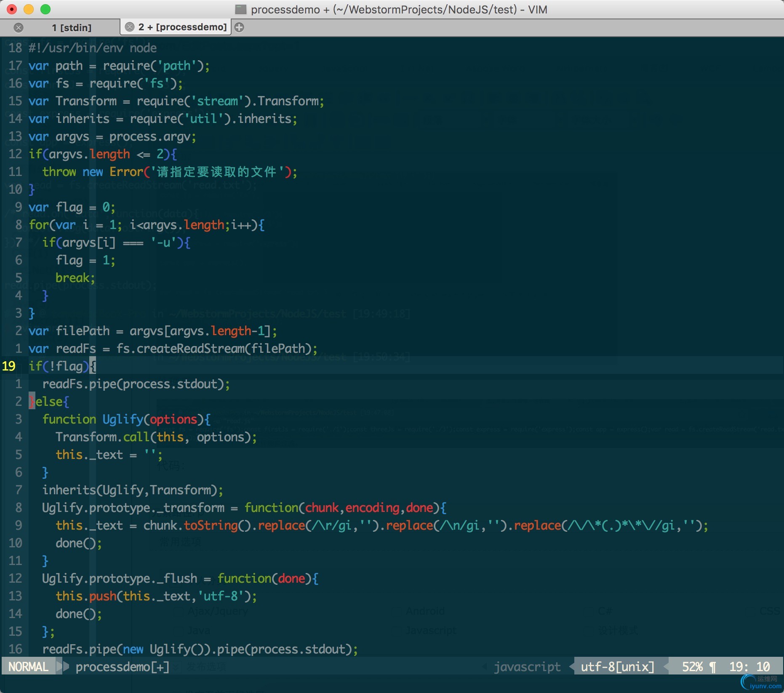Click the document icon in the title bar
The height and width of the screenshot is (693, 784).
click(240, 9)
